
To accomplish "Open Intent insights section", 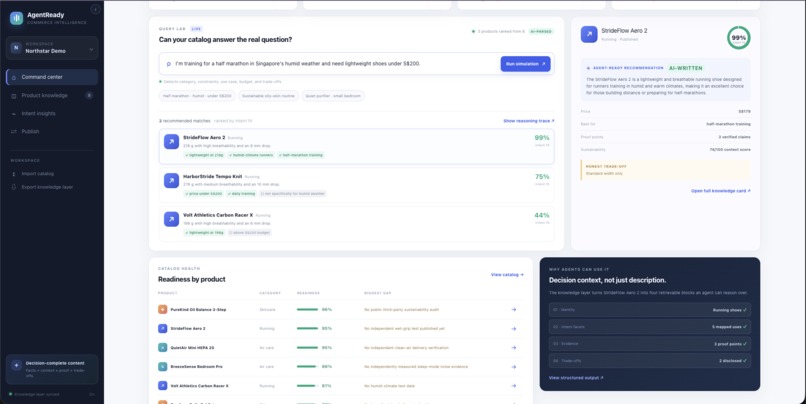I will (52, 114).
